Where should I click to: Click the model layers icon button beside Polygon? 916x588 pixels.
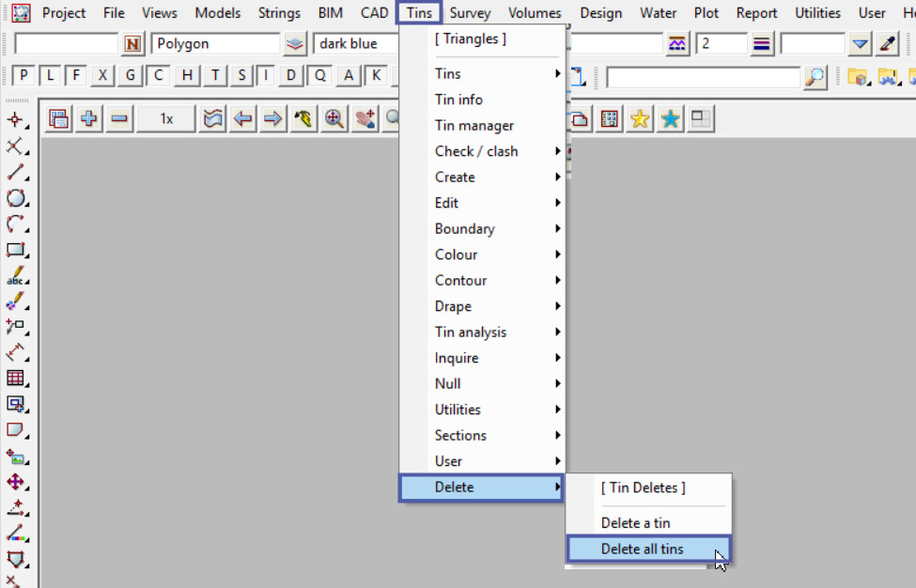(295, 44)
